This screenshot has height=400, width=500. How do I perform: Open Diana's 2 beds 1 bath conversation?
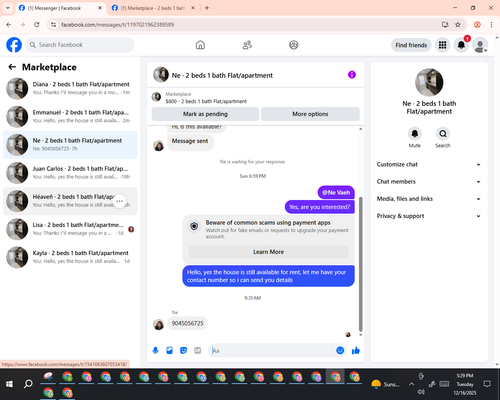point(70,88)
